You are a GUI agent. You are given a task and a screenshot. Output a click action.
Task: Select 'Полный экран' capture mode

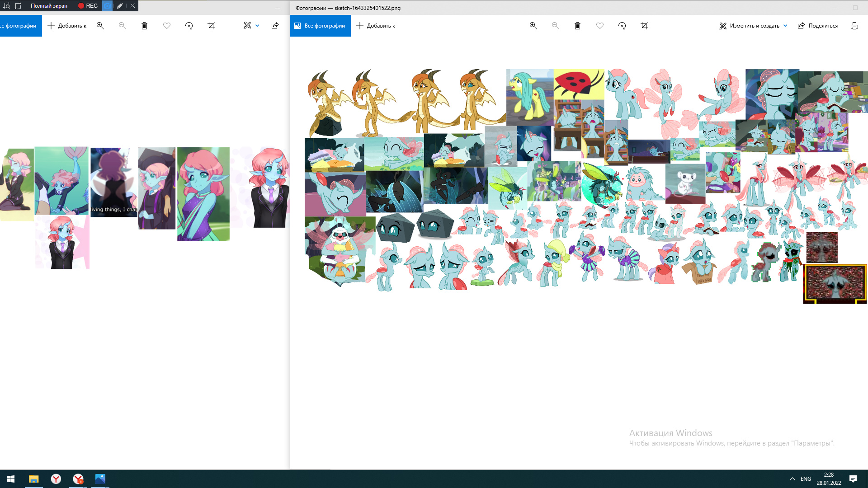49,6
